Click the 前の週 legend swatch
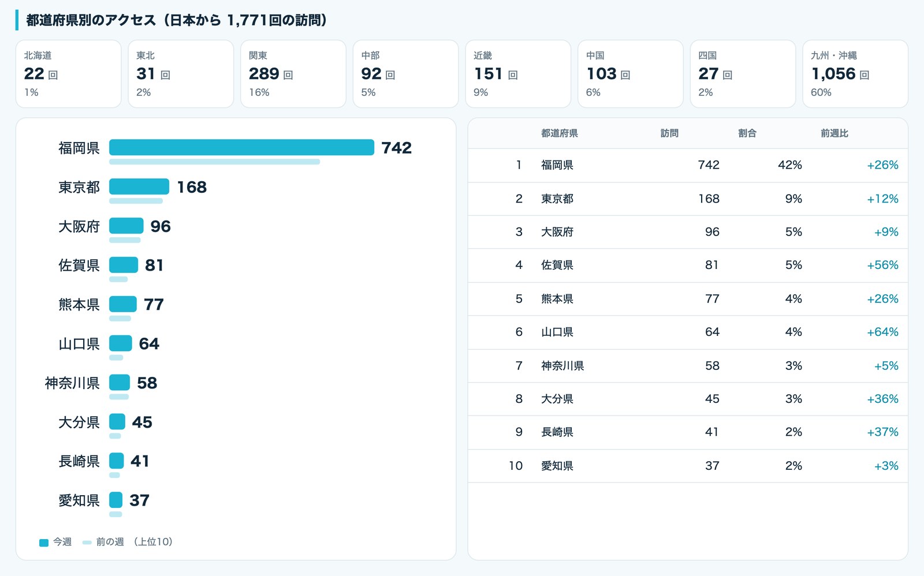 pyautogui.click(x=87, y=543)
